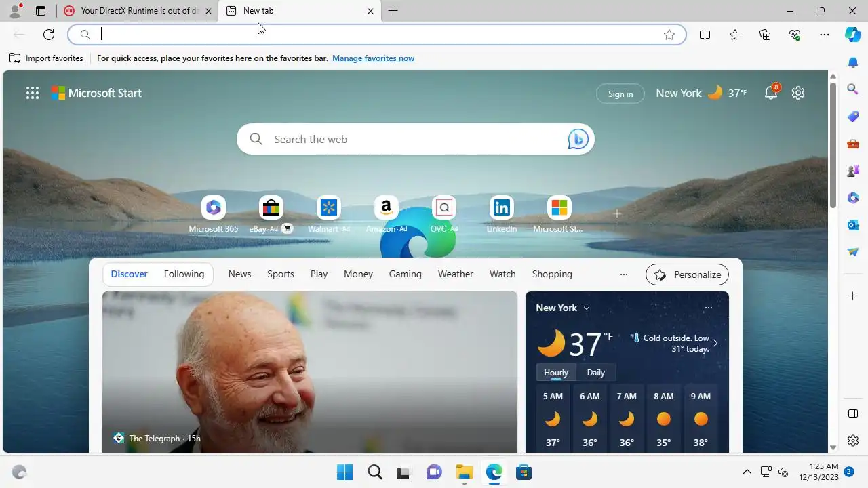Click the page vertical scrollbar thumb
The height and width of the screenshot is (488, 868).
click(833, 146)
